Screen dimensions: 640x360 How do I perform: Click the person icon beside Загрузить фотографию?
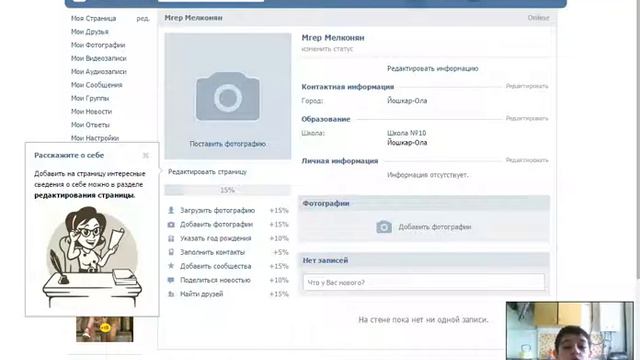(x=171, y=211)
